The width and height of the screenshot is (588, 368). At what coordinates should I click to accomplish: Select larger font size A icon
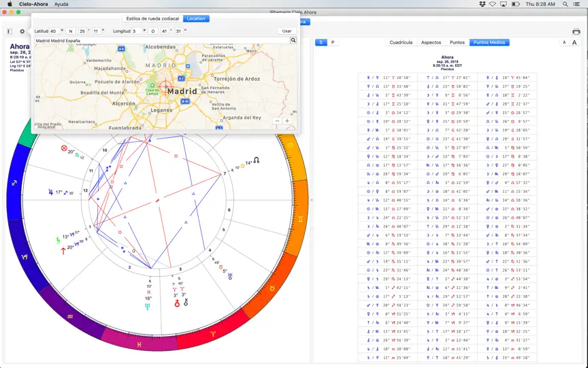[574, 42]
